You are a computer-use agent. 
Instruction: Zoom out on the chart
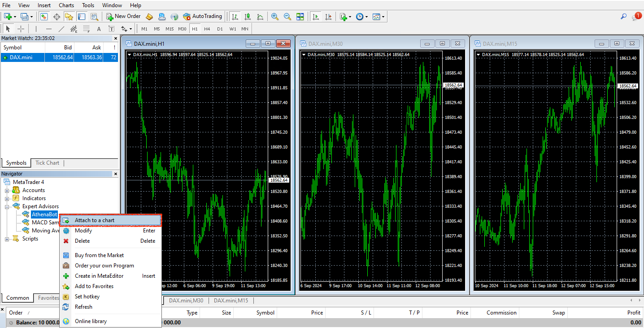287,17
